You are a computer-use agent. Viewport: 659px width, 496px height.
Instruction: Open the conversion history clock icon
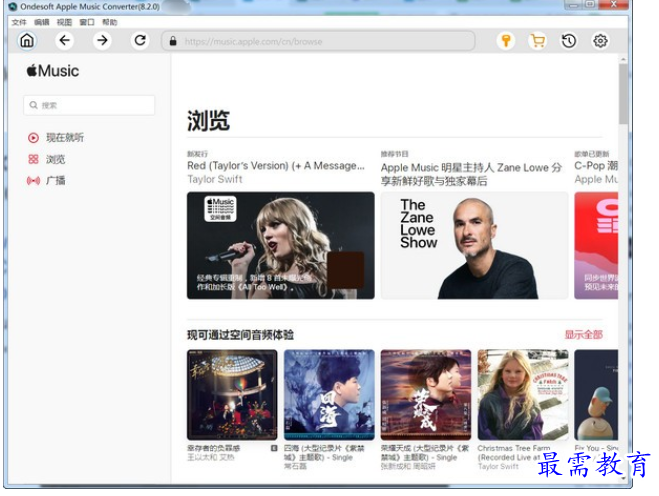(569, 41)
